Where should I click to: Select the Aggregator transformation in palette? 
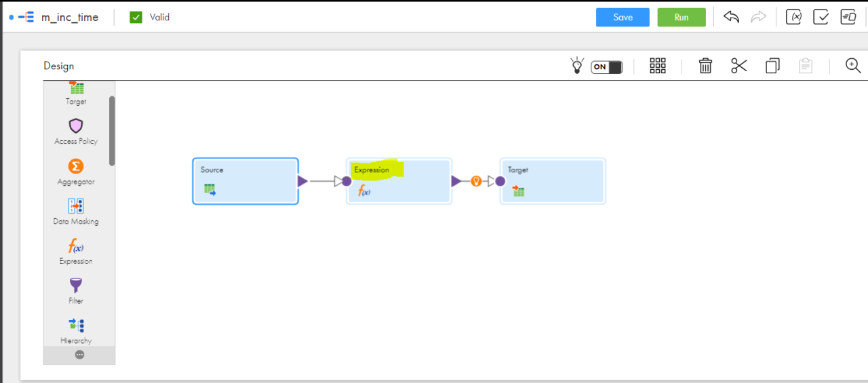coord(76,172)
